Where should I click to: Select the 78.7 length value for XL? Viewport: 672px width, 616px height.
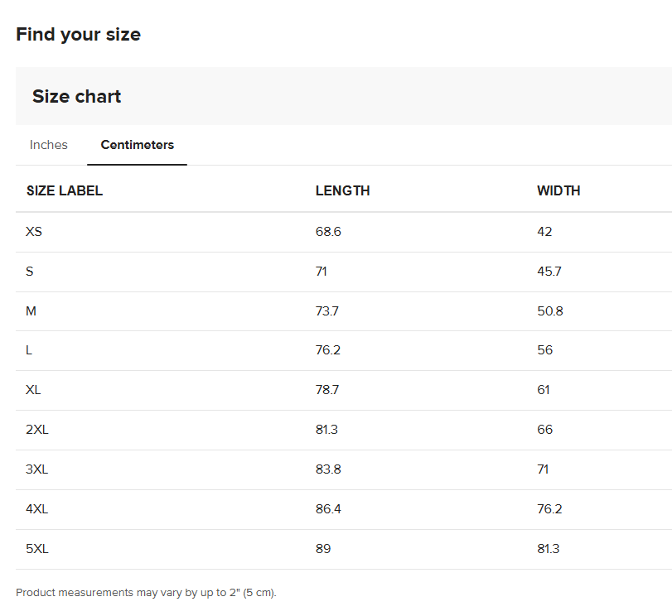coord(327,390)
